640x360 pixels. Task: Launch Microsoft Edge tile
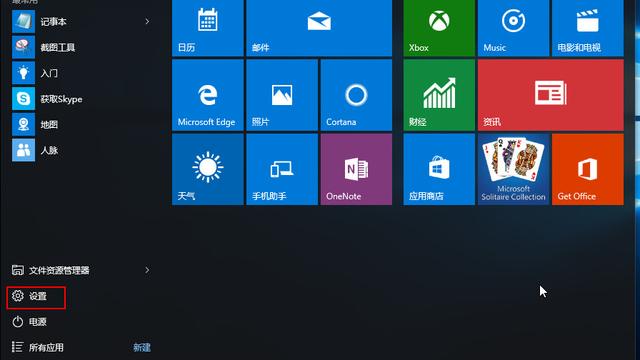[208, 95]
